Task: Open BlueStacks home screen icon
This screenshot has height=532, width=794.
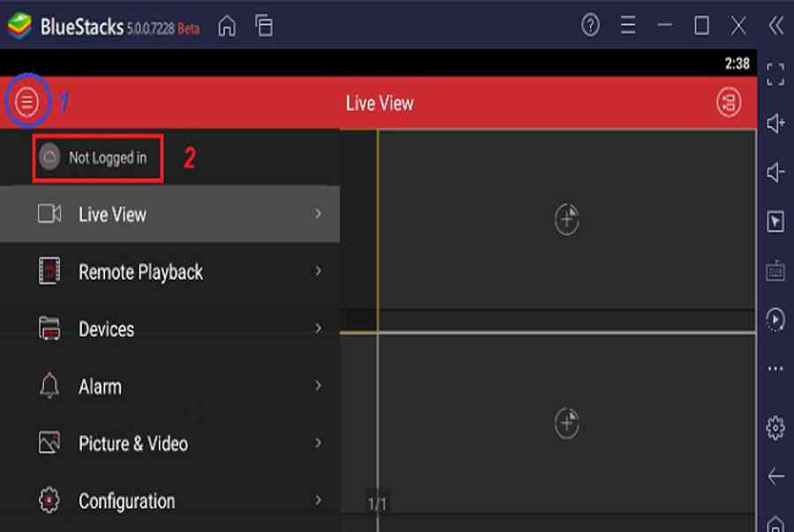Action: click(227, 26)
